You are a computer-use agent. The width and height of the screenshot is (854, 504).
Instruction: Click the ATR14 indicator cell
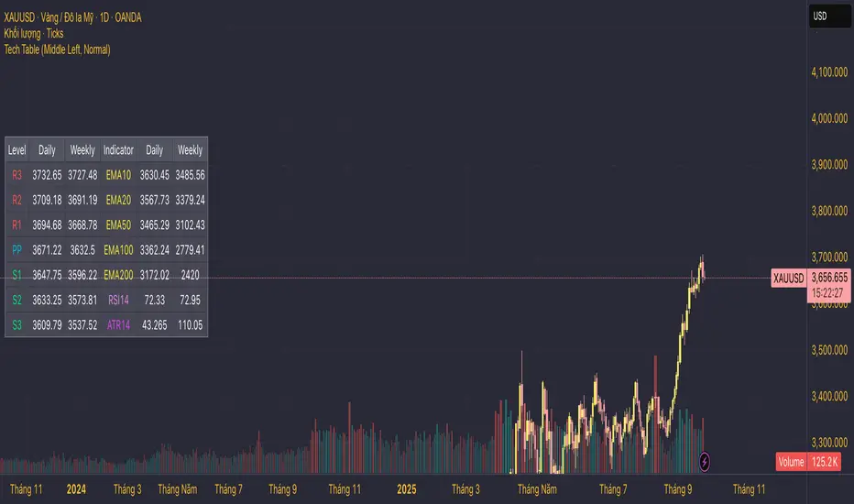[x=118, y=324]
